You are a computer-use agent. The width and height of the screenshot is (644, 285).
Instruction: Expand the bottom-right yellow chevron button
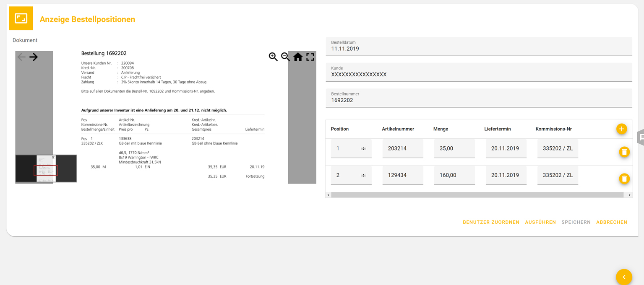pos(624,277)
